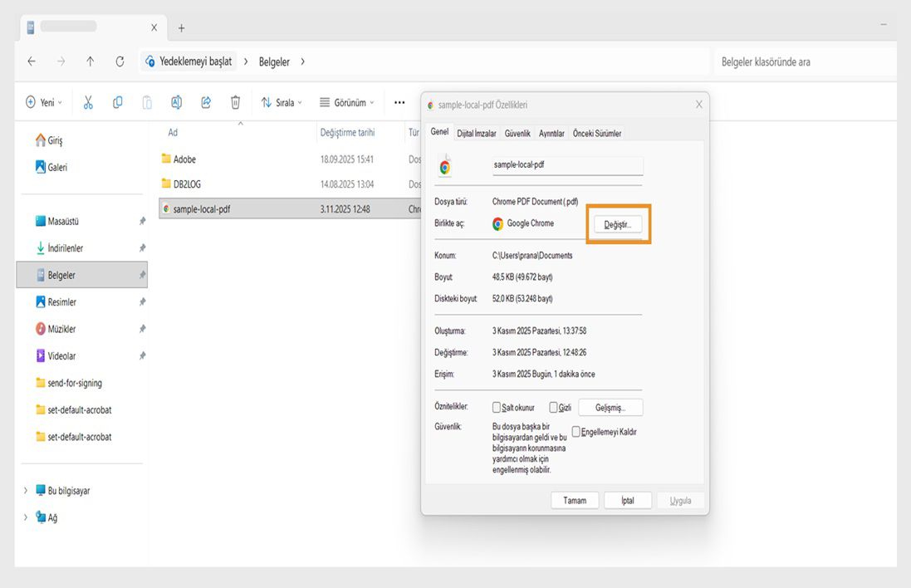Check the Gizli attribute checkbox
The width and height of the screenshot is (911, 588).
point(554,407)
